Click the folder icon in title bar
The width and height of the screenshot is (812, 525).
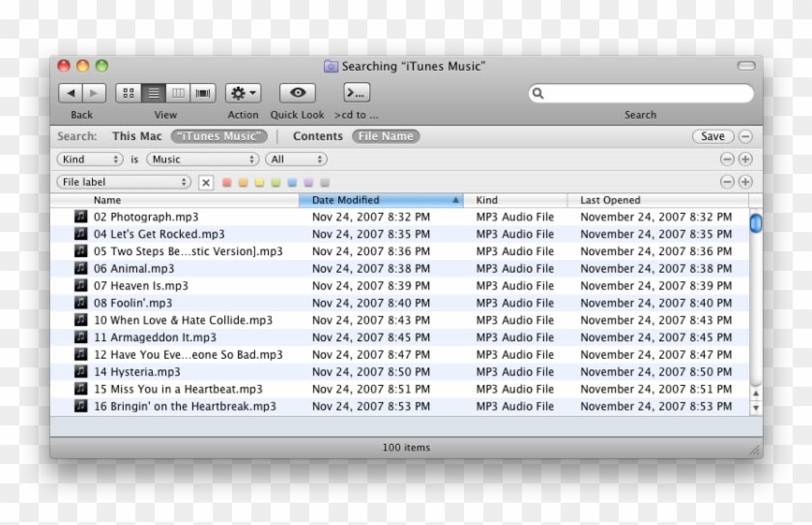[331, 67]
